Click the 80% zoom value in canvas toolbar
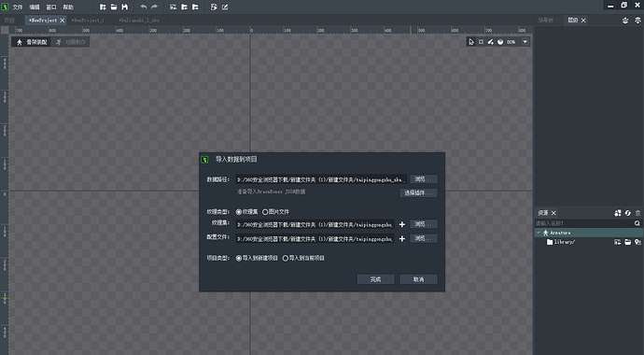This screenshot has height=355, width=644. [511, 42]
